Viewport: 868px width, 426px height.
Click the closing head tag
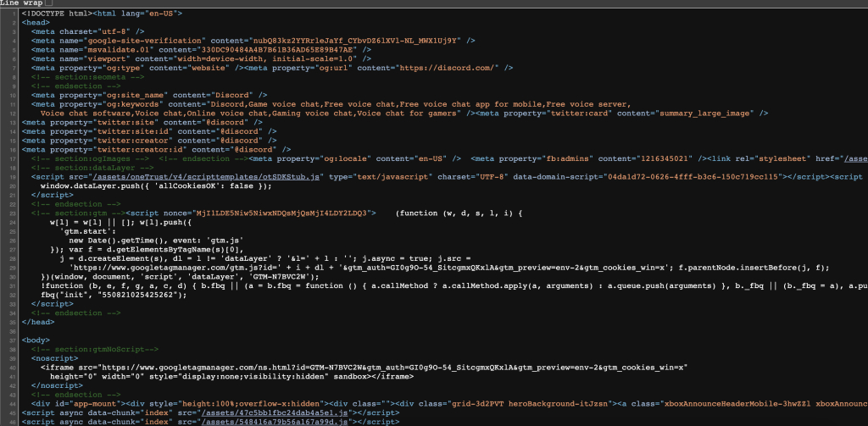pos(38,322)
